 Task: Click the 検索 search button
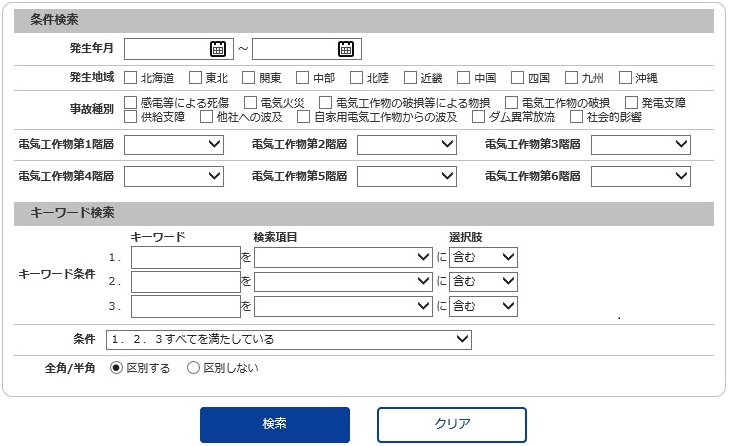(275, 425)
